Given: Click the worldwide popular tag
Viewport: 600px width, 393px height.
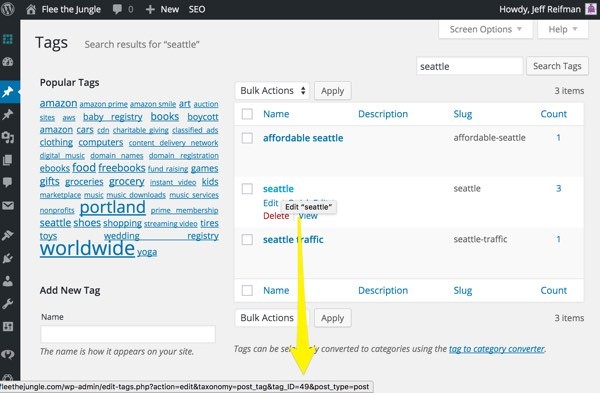Looking at the screenshot, I should pos(87,248).
